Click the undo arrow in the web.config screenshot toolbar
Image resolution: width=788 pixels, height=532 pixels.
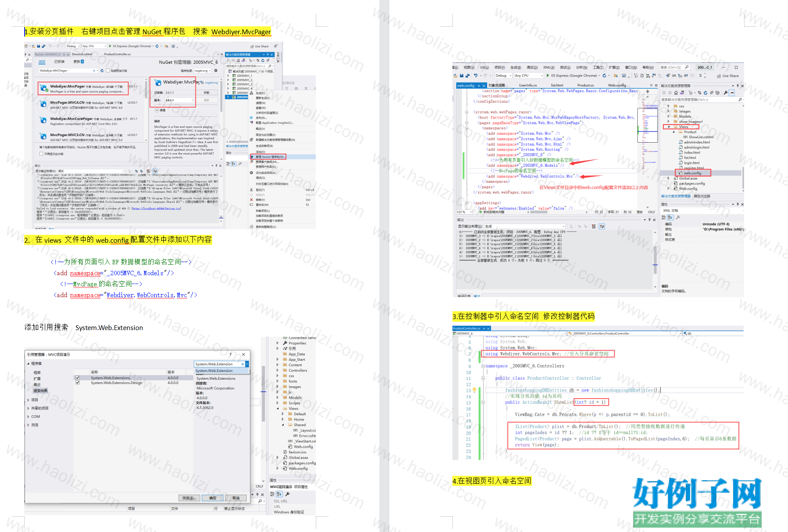tap(476, 75)
